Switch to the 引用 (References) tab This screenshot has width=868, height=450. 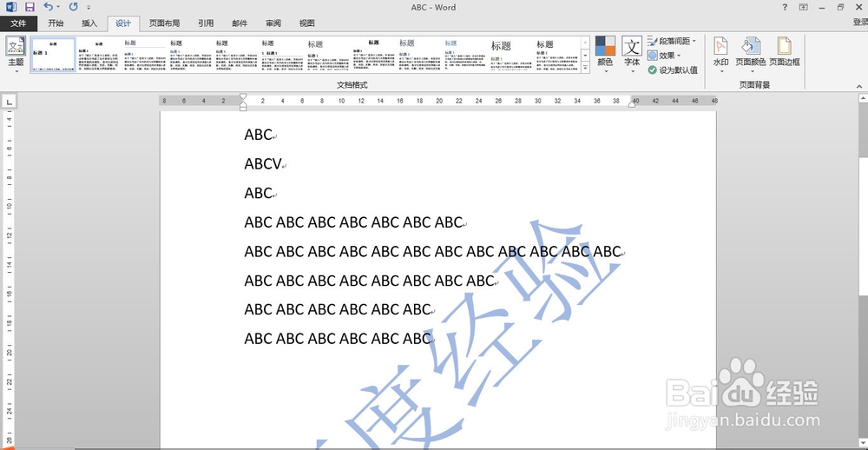click(206, 23)
